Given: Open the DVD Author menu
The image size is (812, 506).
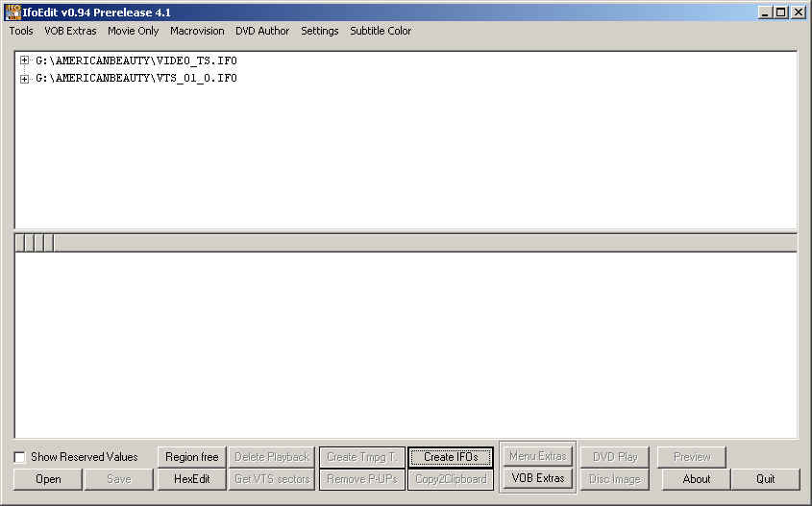Looking at the screenshot, I should coord(262,31).
